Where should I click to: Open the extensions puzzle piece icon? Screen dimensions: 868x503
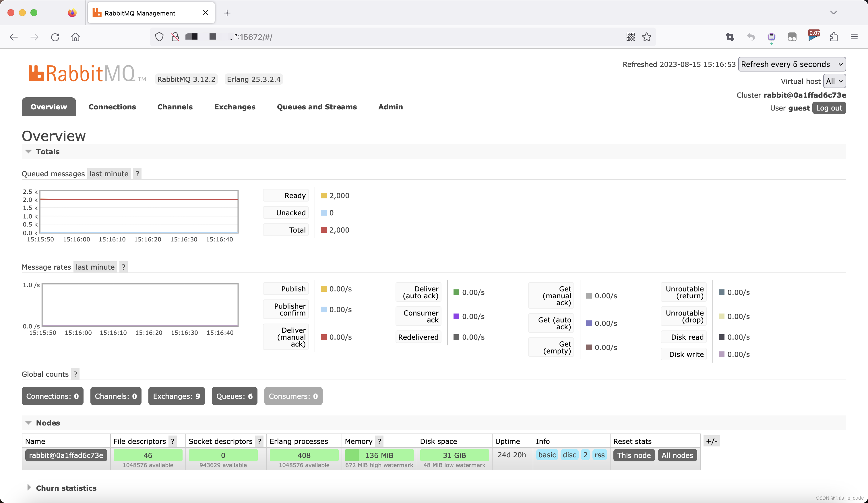(x=834, y=37)
